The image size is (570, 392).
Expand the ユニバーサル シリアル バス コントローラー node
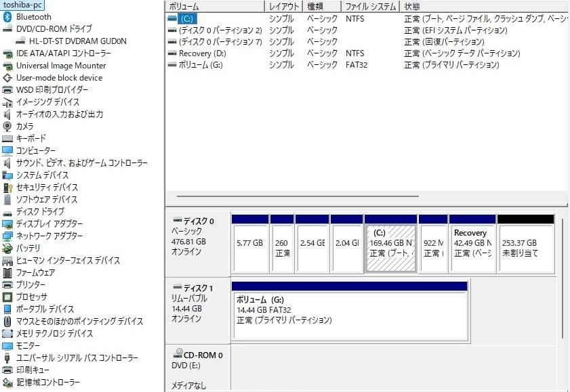1,356
